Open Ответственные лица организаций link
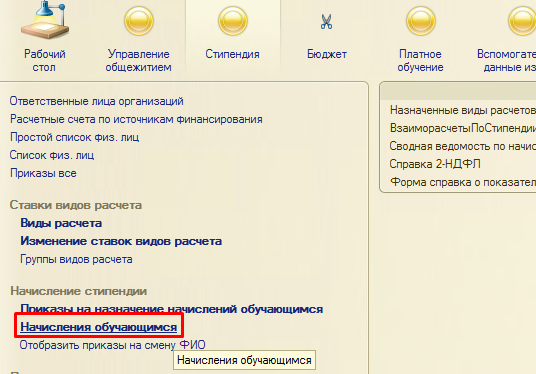The image size is (536, 374). (x=96, y=101)
